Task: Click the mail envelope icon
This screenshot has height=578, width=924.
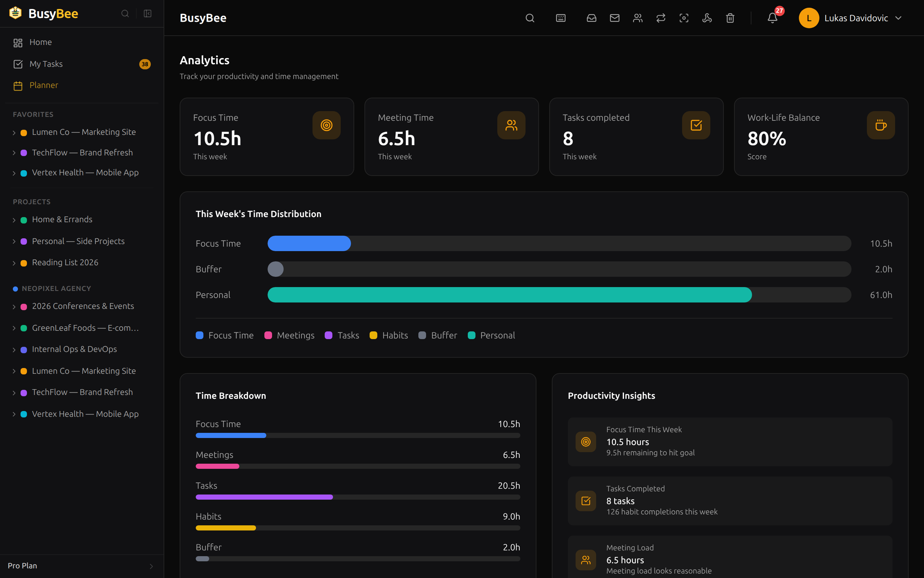Action: tap(614, 18)
